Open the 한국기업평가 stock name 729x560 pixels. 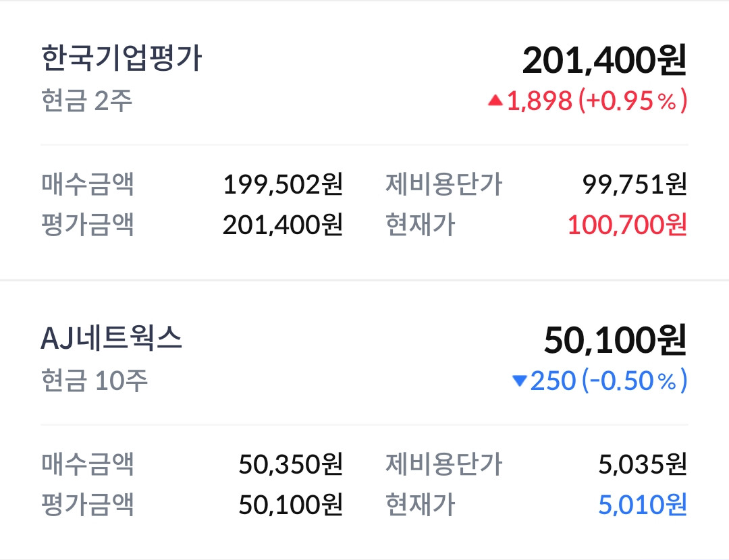coord(122,59)
